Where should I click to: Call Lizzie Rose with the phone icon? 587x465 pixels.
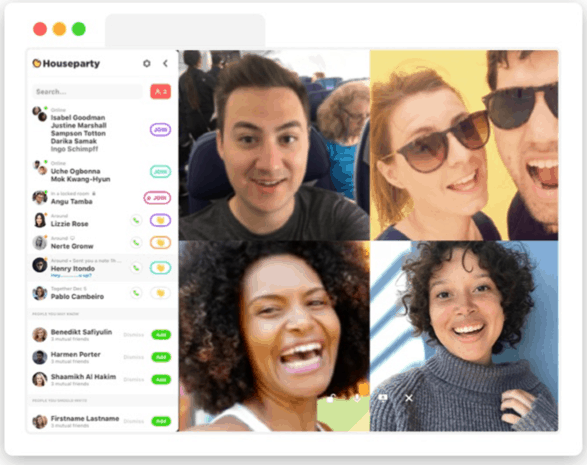point(136,221)
